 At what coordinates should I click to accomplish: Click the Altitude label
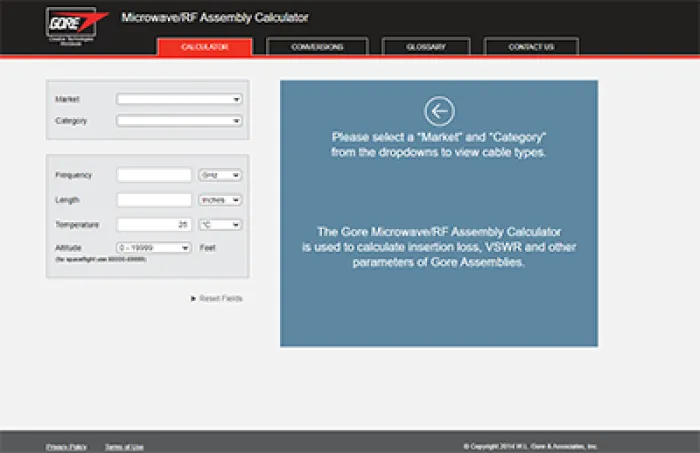(x=68, y=248)
